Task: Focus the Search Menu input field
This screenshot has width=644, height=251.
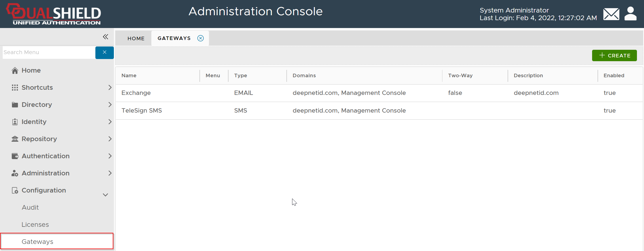Action: [x=49, y=52]
